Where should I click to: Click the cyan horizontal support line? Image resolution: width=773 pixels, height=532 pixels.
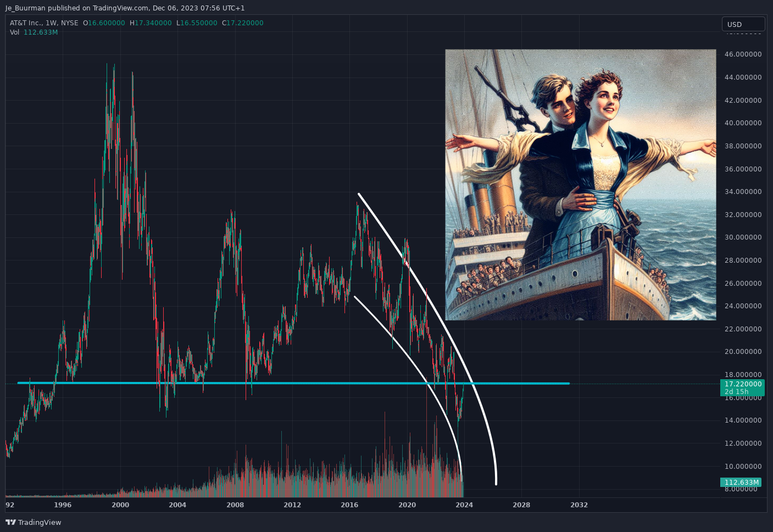click(293, 383)
